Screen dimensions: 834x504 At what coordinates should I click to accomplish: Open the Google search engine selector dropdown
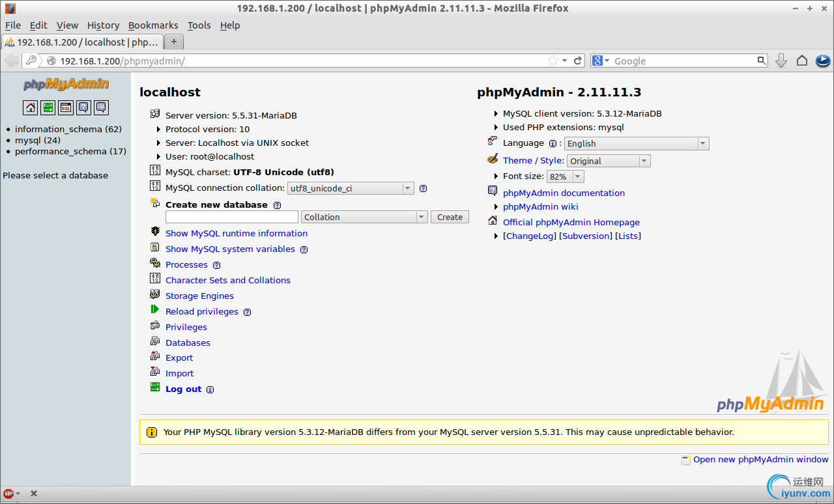pos(600,61)
